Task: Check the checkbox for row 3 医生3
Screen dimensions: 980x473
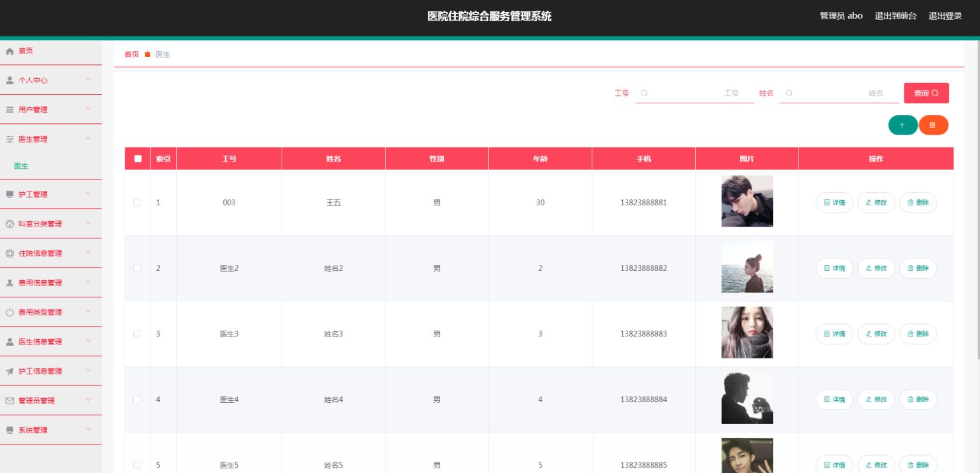Action: (x=137, y=334)
